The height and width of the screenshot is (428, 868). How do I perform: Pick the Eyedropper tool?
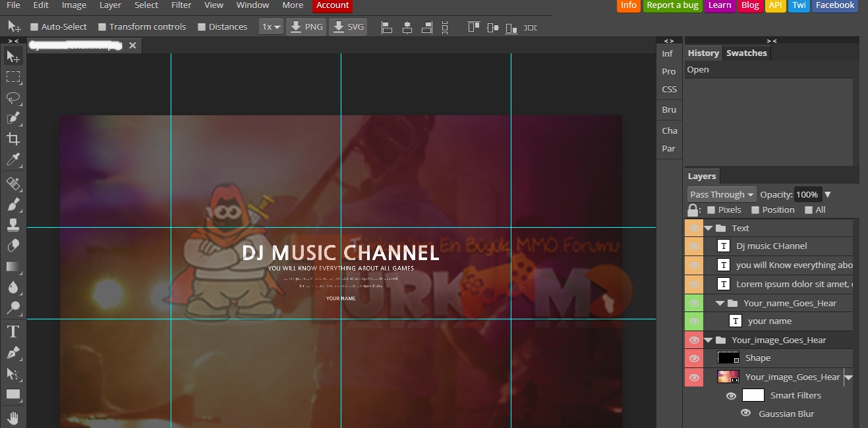tap(13, 159)
